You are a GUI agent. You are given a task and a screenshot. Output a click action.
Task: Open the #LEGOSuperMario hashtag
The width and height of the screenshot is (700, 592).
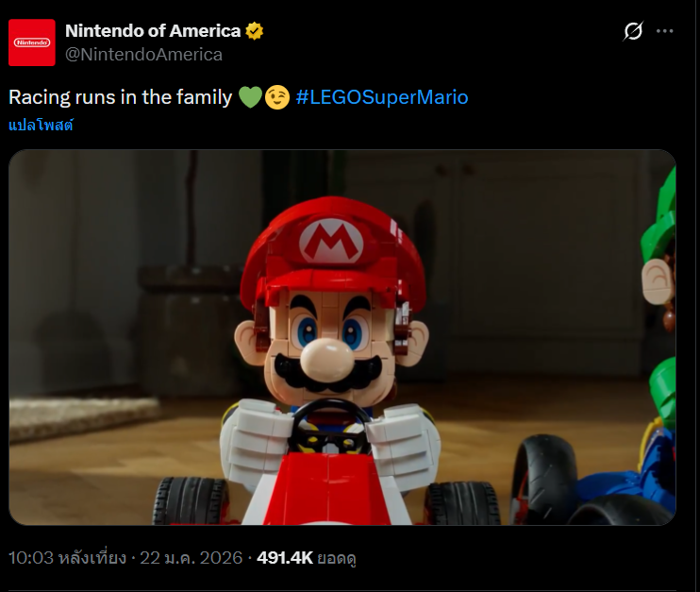[x=381, y=97]
